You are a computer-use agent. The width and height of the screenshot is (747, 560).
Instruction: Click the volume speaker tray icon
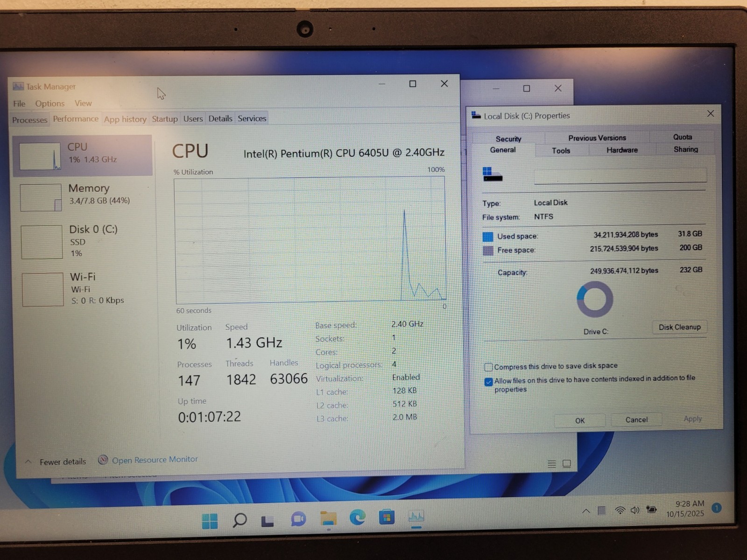pos(635,510)
